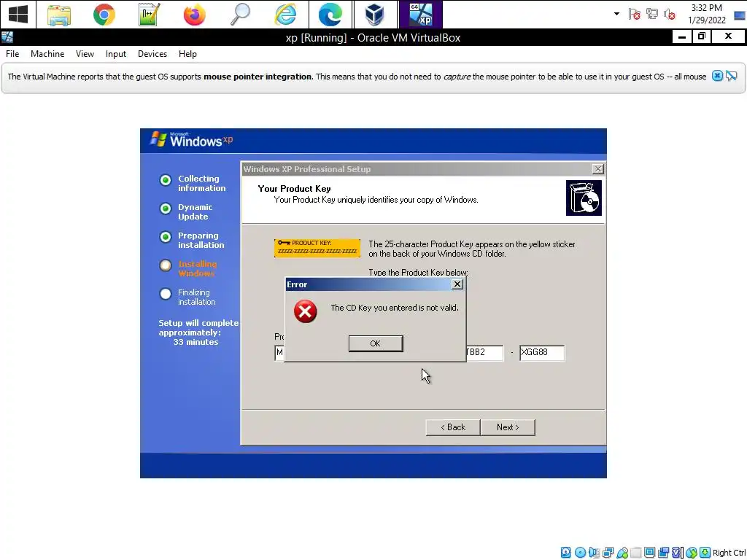Click the display status icon

click(x=649, y=553)
